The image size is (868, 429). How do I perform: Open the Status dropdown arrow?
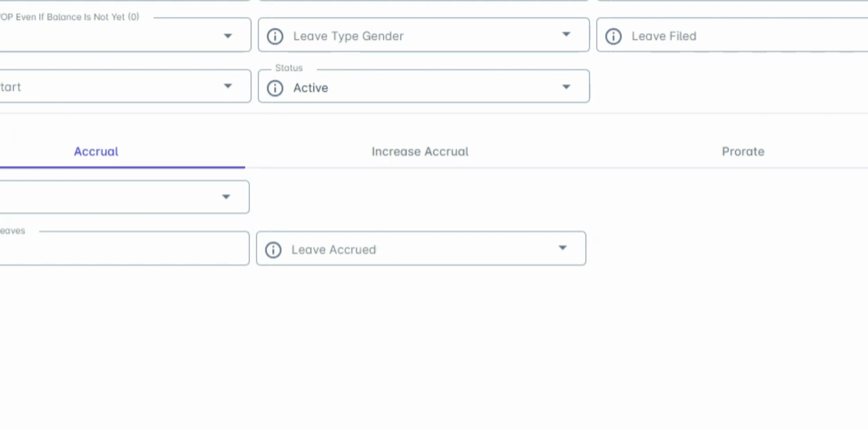[x=566, y=87]
